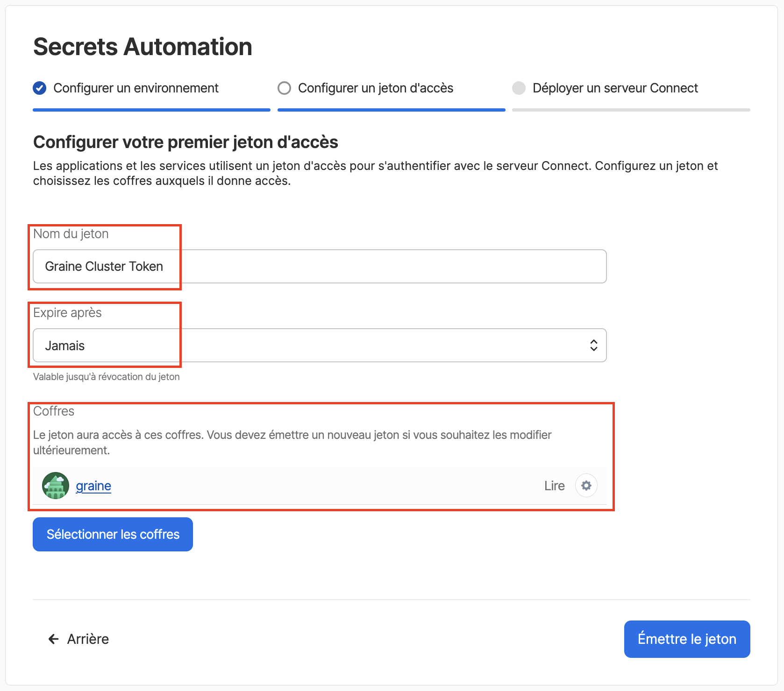Screen dimensions: 784x691
Task: Click the grey progress bar under Déployer step
Action: [631, 110]
